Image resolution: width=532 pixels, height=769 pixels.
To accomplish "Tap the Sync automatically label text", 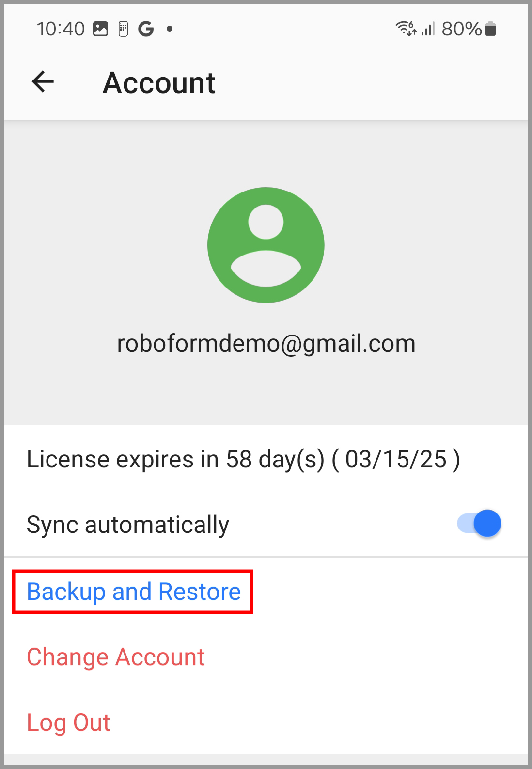I will click(128, 525).
